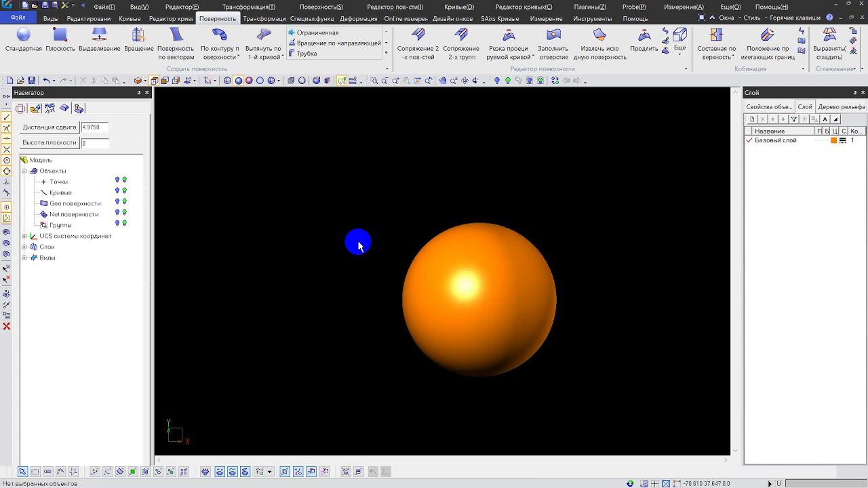Create a new file from toolbar

coord(9,81)
